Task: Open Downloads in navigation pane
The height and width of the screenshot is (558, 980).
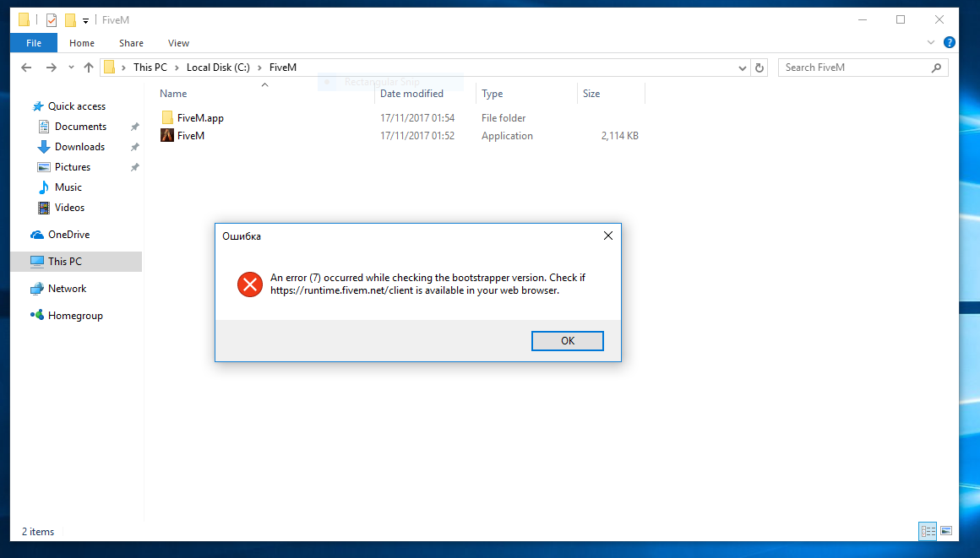Action: [80, 147]
